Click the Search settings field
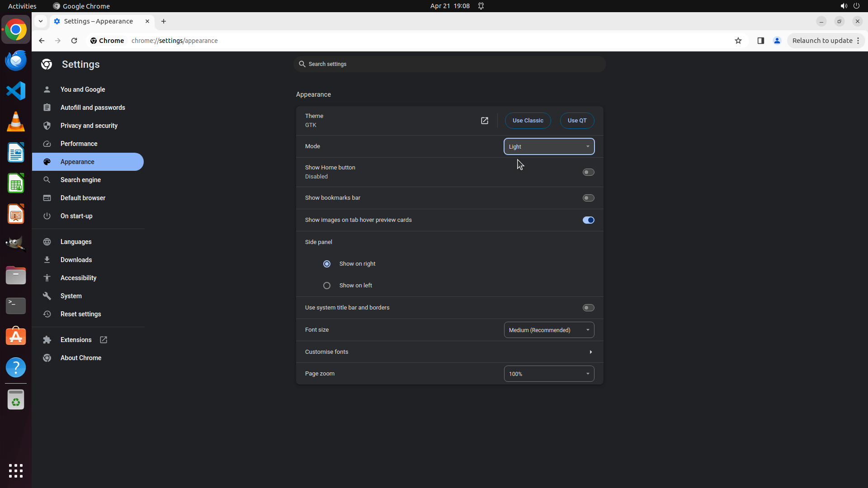 point(450,64)
